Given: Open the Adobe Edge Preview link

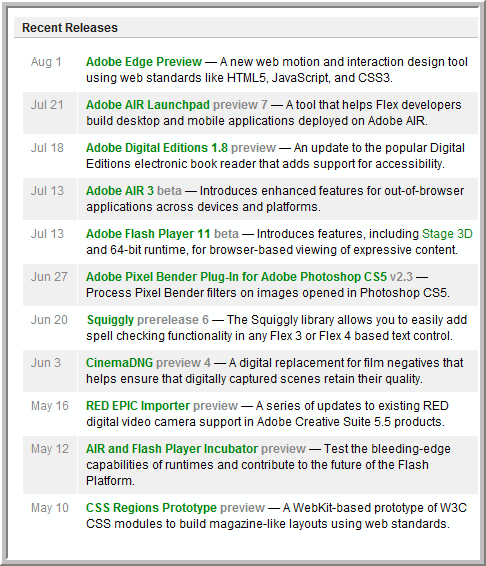Looking at the screenshot, I should tap(144, 62).
